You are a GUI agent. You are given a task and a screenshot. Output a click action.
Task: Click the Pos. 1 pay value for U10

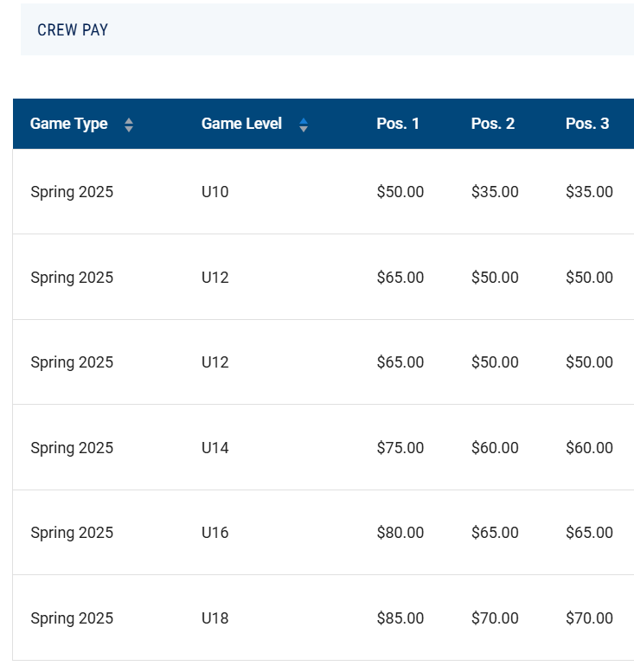tap(400, 192)
